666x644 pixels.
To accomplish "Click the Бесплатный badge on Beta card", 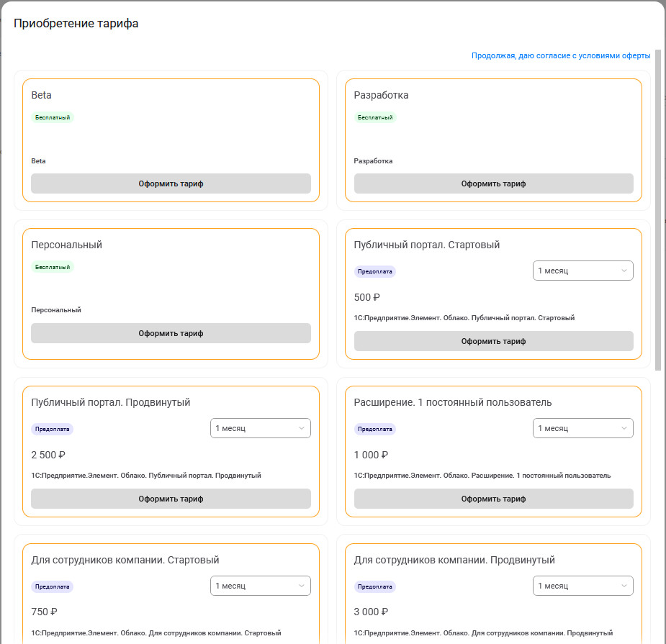I will click(53, 117).
